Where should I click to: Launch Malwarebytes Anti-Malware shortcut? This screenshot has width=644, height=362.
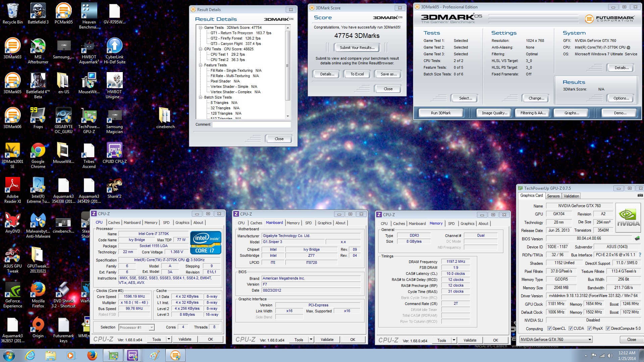tap(38, 225)
